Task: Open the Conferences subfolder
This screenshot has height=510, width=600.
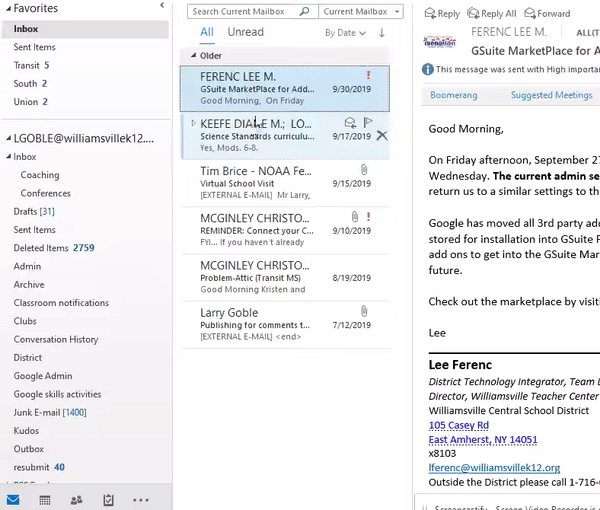Action: click(x=46, y=193)
